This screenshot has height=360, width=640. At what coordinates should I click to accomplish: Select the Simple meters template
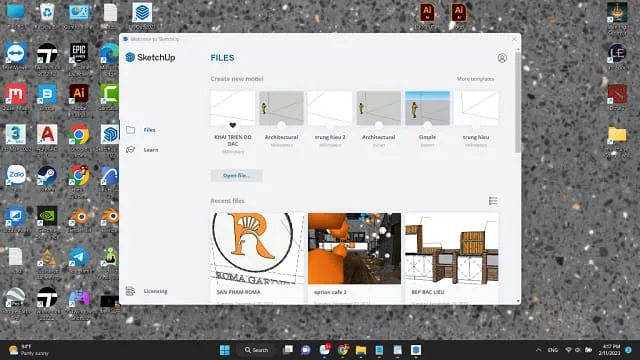[427, 108]
